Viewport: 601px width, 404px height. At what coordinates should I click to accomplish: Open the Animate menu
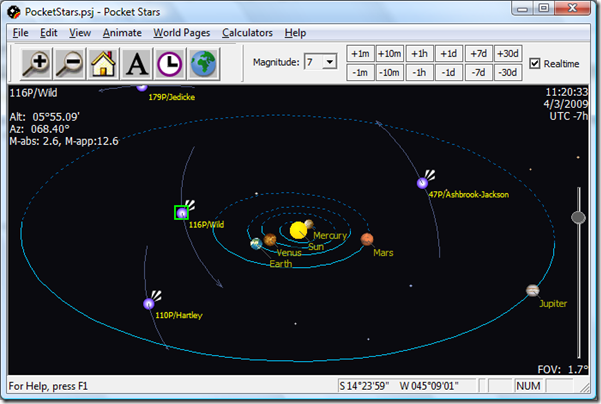(x=122, y=32)
